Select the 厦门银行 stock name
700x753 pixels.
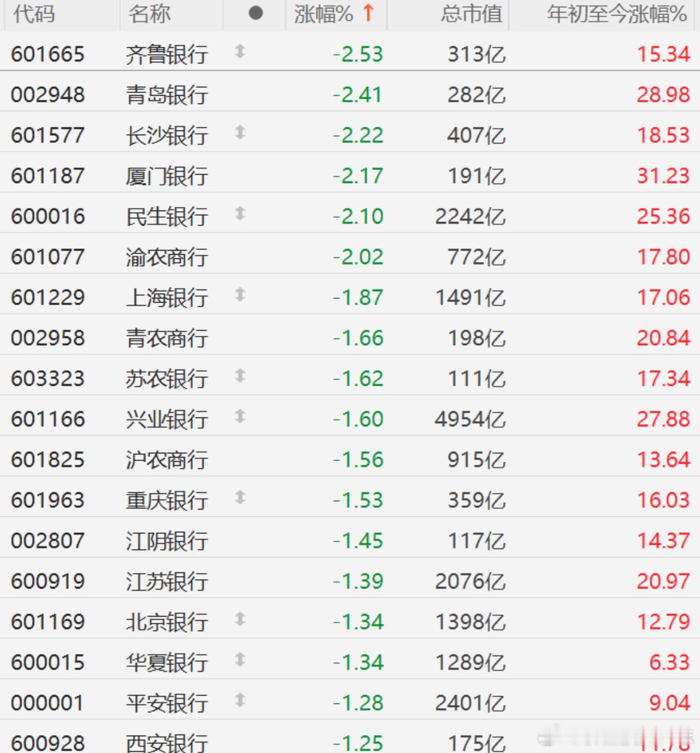coord(167,176)
